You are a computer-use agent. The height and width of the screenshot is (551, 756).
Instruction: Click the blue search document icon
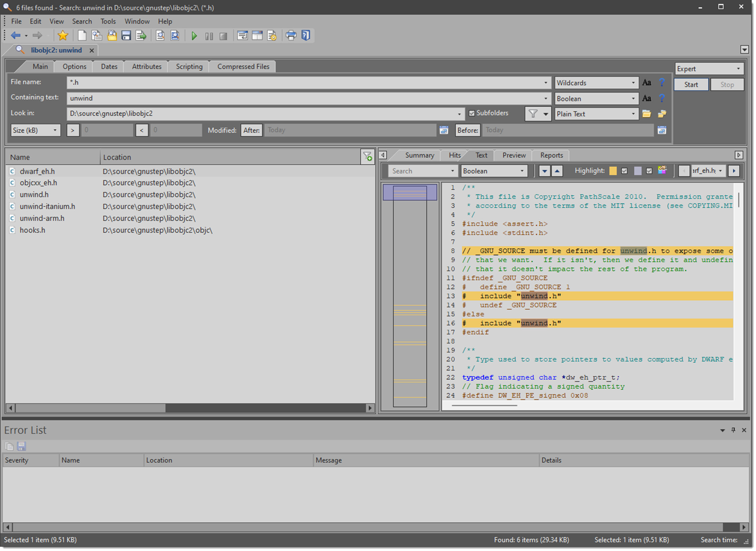click(x=175, y=35)
